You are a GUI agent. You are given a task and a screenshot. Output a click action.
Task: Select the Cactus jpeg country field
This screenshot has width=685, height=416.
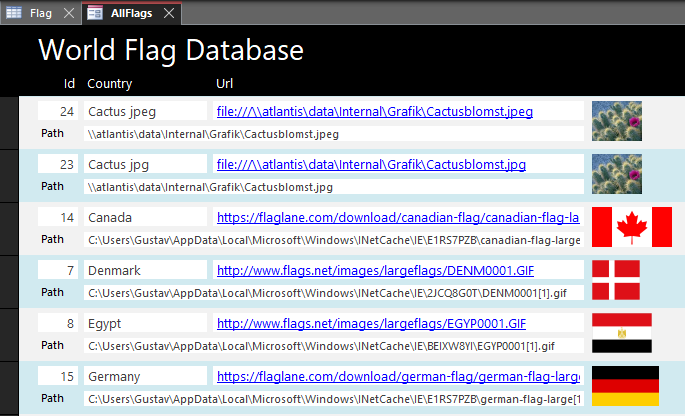coord(145,111)
